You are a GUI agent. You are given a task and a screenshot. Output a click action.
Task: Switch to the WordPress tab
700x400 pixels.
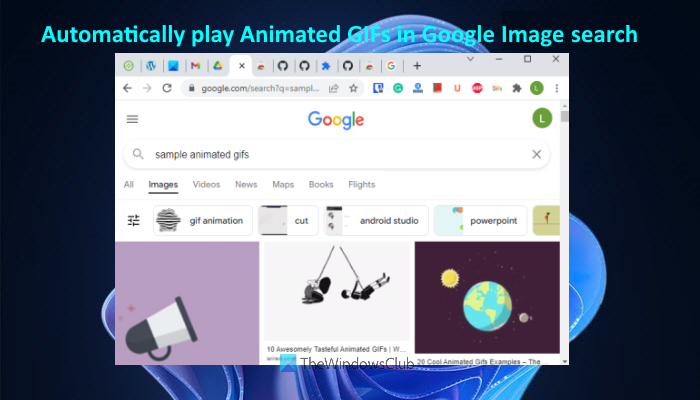(151, 66)
